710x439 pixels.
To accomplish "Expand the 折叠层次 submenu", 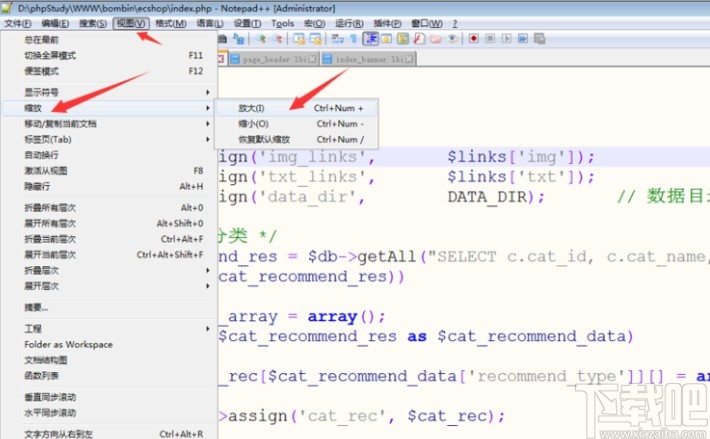I will [110, 270].
